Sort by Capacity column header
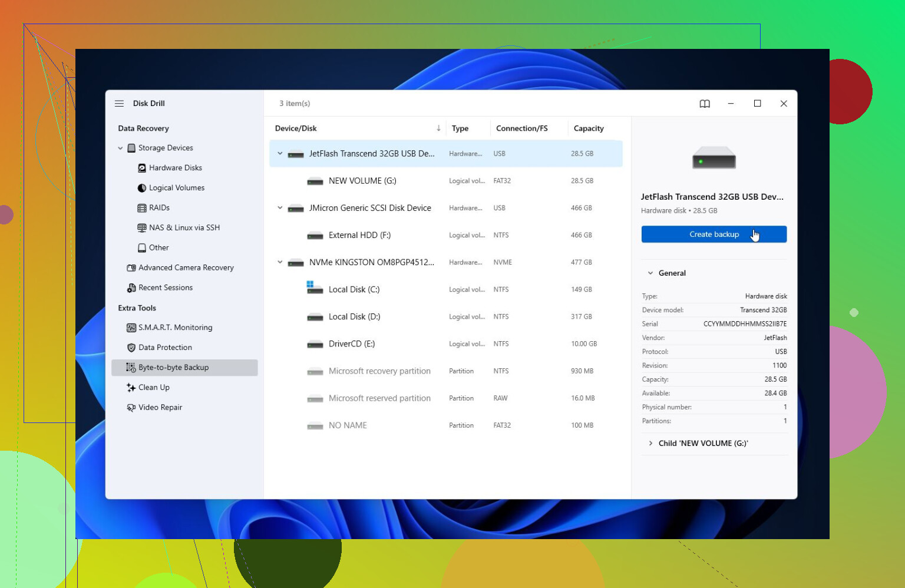The height and width of the screenshot is (588, 905). pos(589,128)
